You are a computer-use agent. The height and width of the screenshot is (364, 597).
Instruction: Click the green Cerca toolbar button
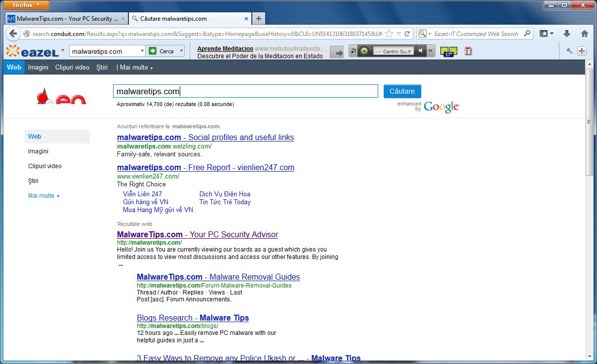(162, 51)
